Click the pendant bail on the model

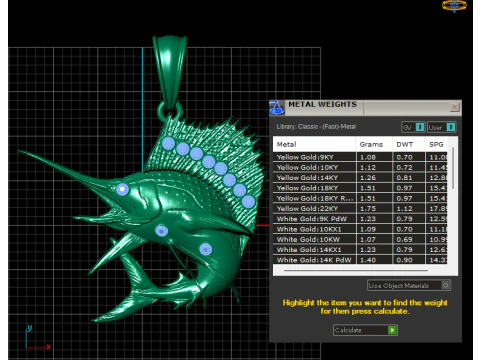point(170,72)
